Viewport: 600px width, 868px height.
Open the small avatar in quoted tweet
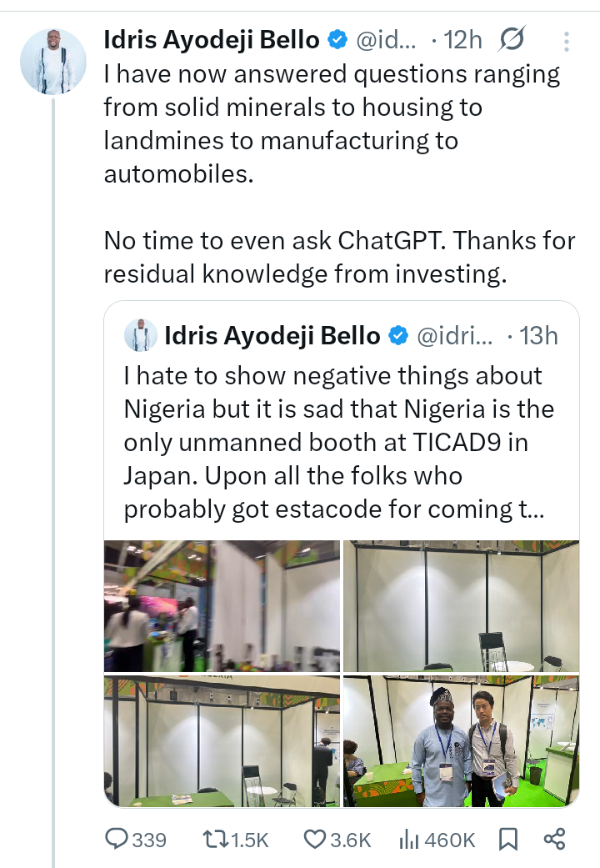coord(141,336)
